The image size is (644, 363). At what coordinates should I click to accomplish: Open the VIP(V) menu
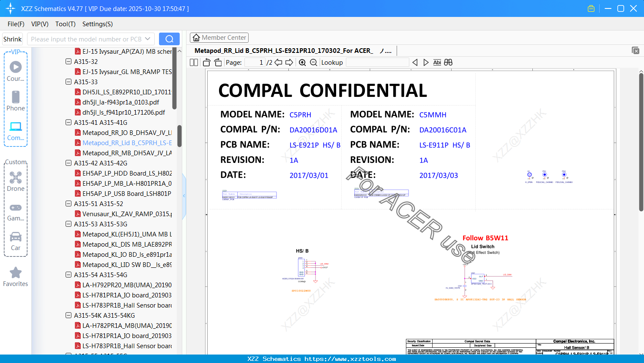[40, 24]
